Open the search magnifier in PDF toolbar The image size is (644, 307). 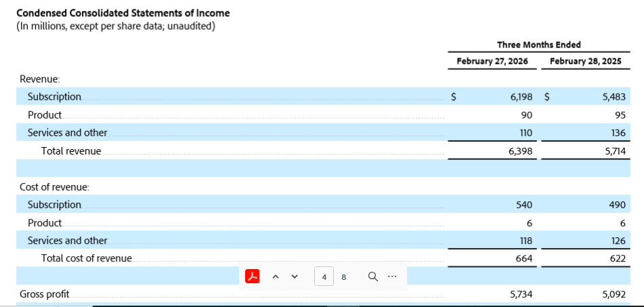pos(372,277)
